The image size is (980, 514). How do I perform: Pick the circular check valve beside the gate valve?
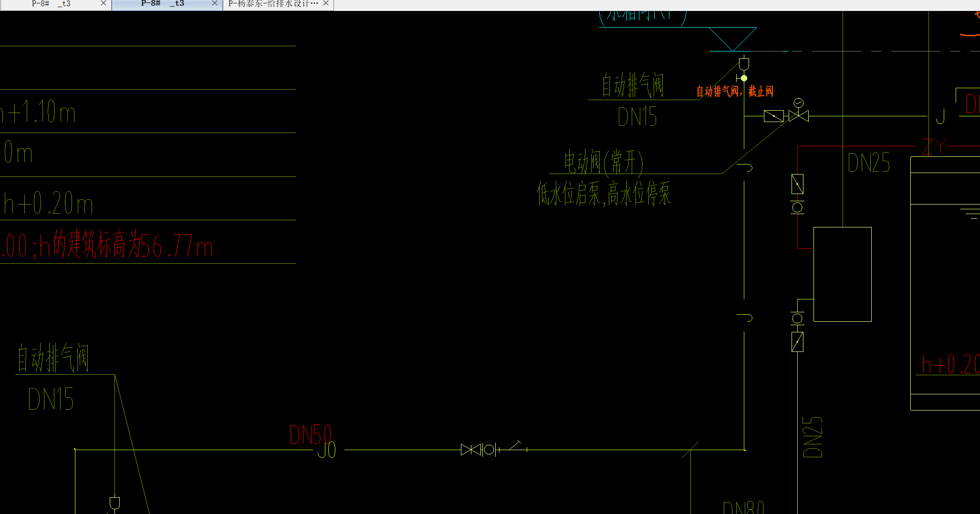tap(489, 450)
